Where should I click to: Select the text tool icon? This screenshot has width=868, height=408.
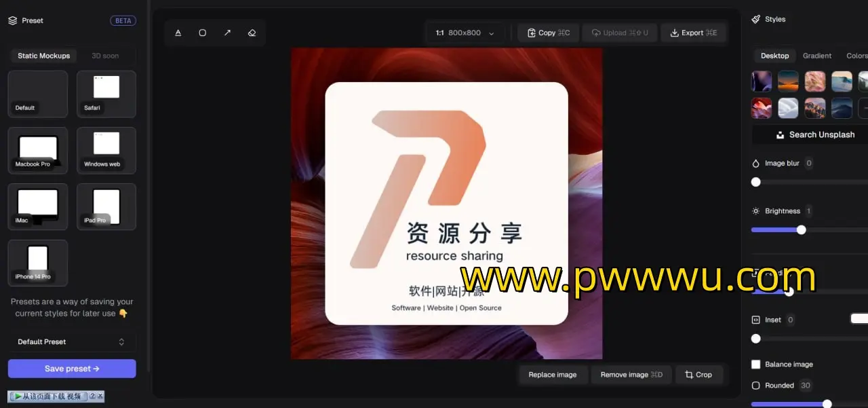click(x=178, y=33)
